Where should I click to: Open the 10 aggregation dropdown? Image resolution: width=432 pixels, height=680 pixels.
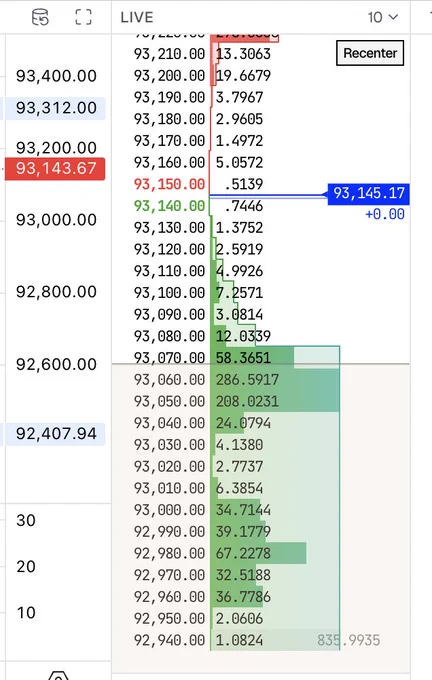pos(383,17)
